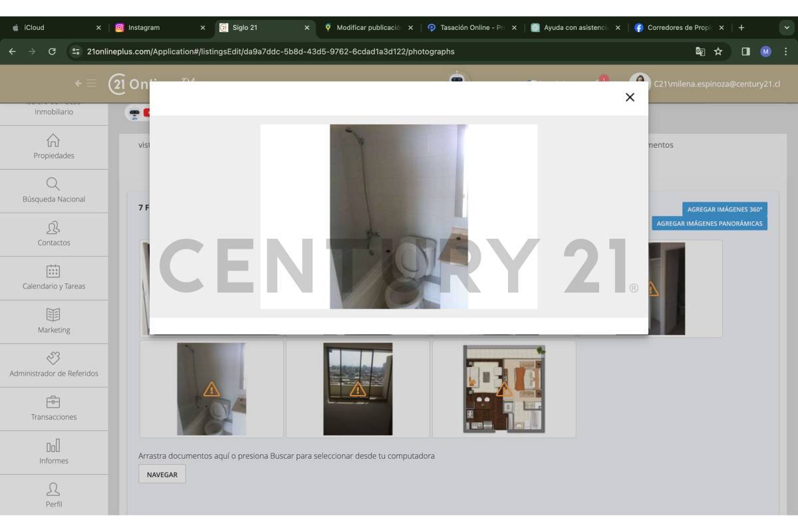This screenshot has width=798, height=532.
Task: Go to Contactos in sidebar
Action: (54, 234)
